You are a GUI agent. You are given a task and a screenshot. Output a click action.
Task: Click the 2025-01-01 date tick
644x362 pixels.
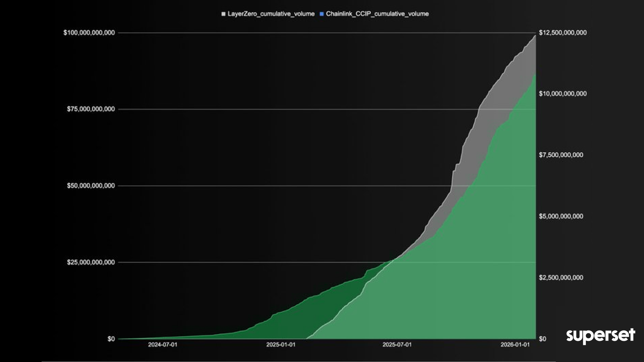coord(281,345)
